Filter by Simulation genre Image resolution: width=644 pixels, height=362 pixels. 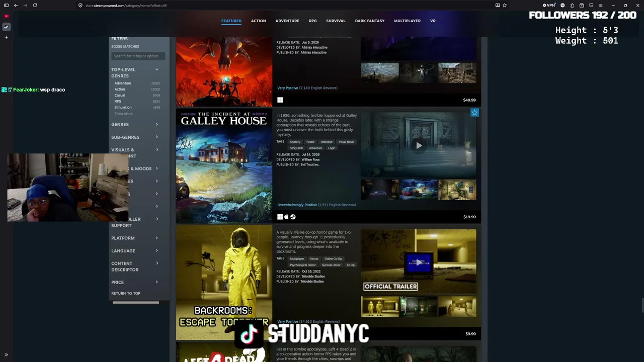pyautogui.click(x=123, y=107)
